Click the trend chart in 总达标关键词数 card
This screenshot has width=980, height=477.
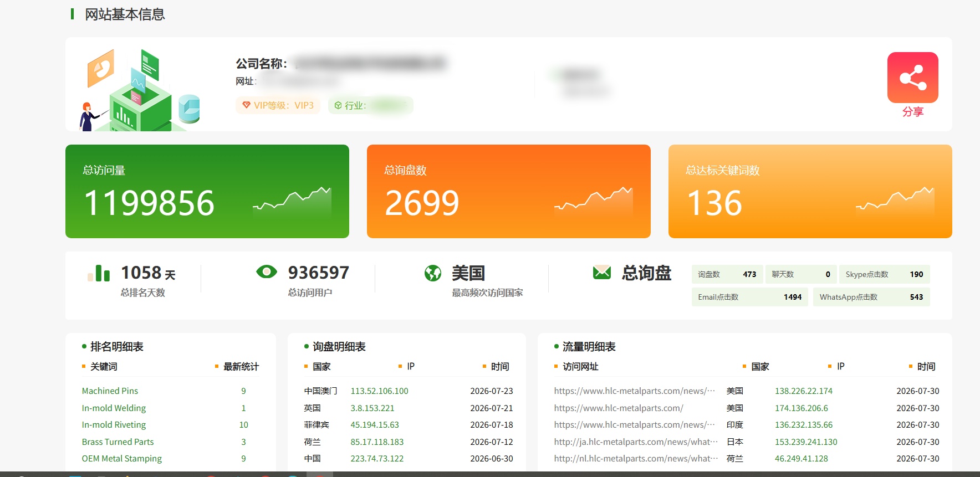point(895,202)
